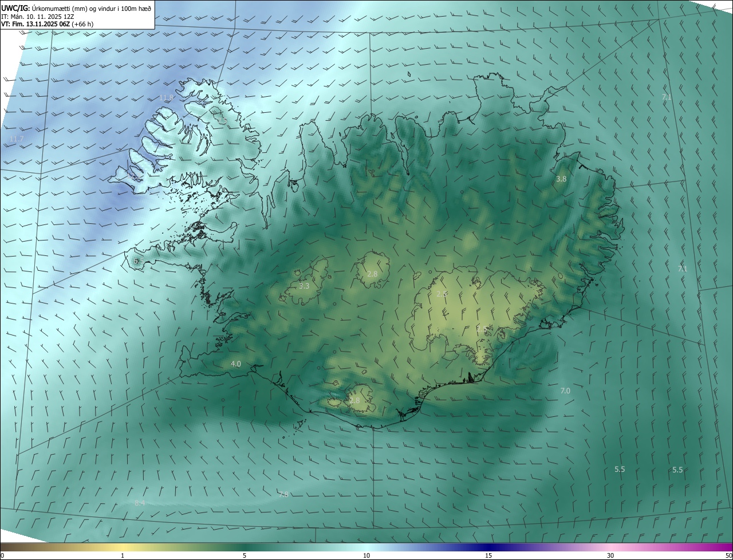
Task: Click the 10 label on the color scale
Action: [x=366, y=555]
